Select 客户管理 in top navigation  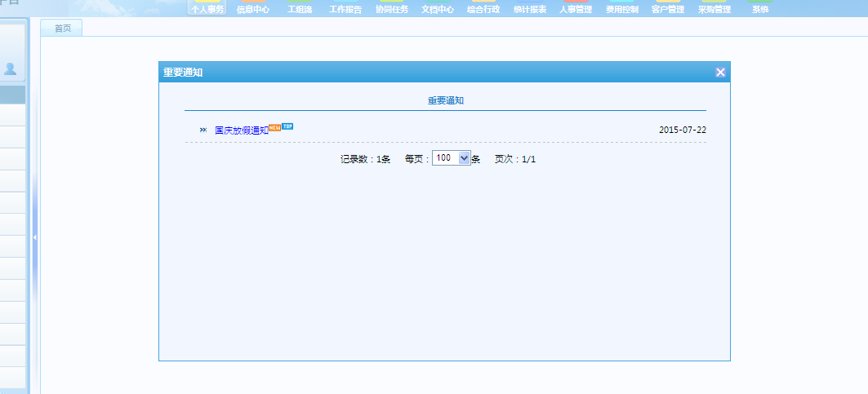(668, 10)
